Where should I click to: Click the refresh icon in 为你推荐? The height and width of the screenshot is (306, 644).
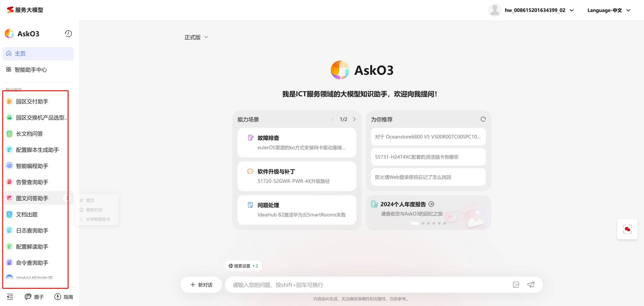tap(483, 119)
